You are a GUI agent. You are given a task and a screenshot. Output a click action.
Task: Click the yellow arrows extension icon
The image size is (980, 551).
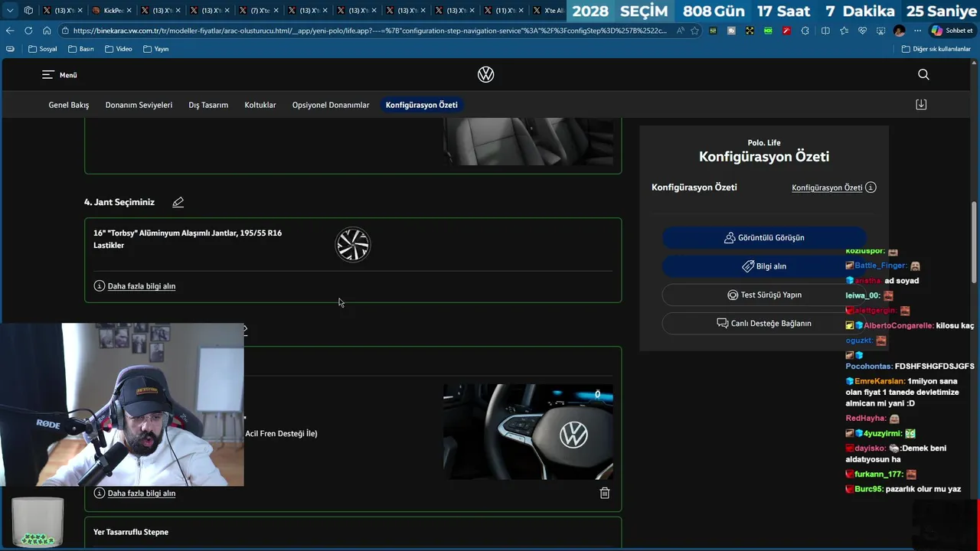coord(750,31)
